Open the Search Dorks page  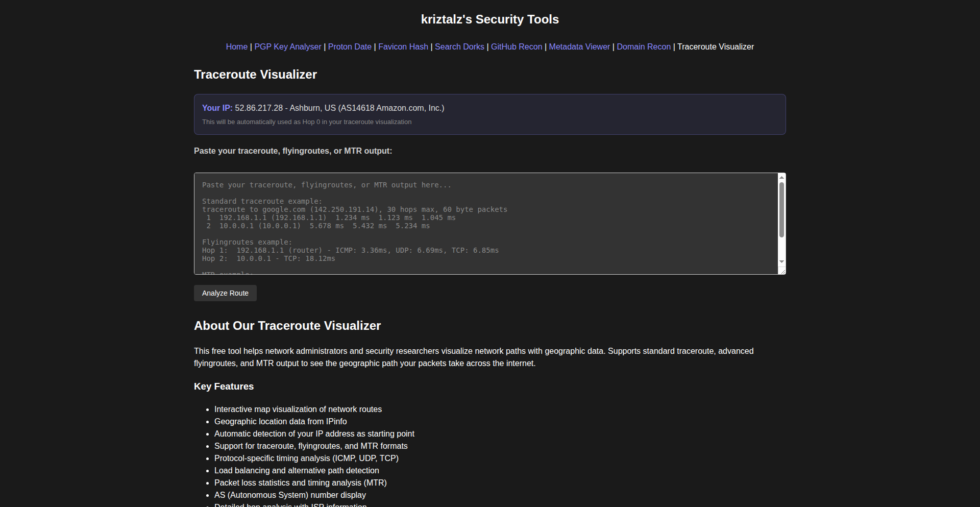(459, 46)
